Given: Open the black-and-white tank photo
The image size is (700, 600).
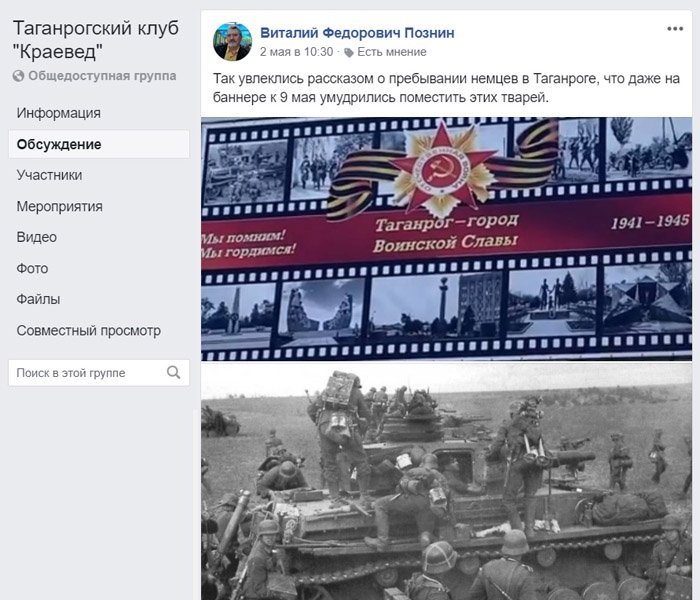Looking at the screenshot, I should pyautogui.click(x=446, y=482).
